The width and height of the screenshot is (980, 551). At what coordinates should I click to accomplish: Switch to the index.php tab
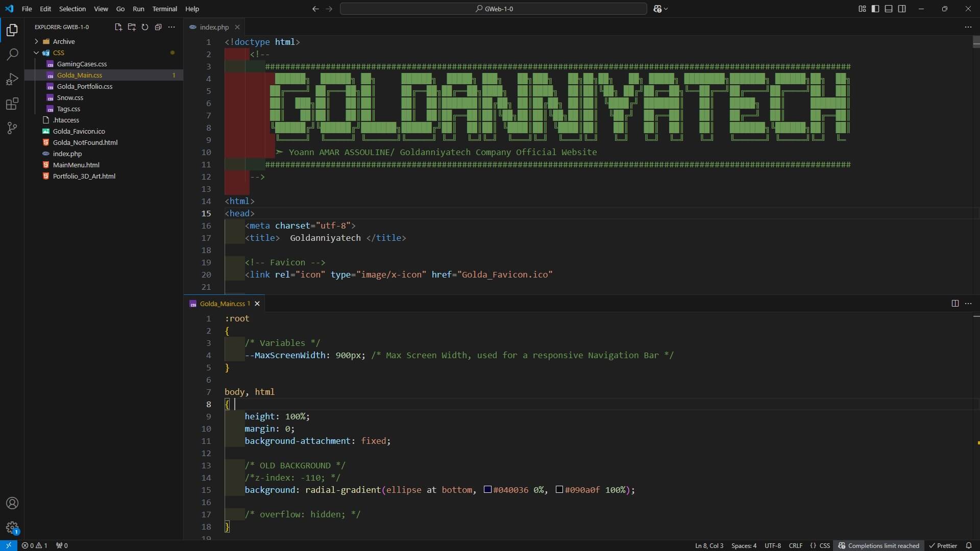(x=213, y=27)
